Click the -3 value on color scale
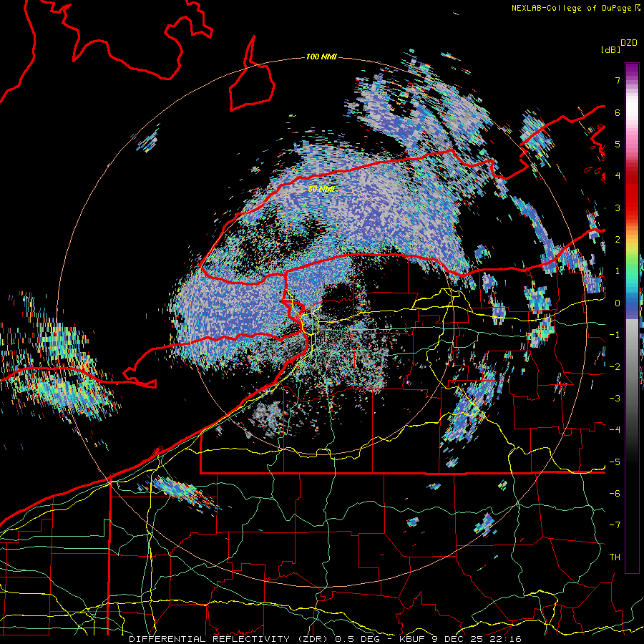Image resolution: width=644 pixels, height=644 pixels. (x=615, y=399)
